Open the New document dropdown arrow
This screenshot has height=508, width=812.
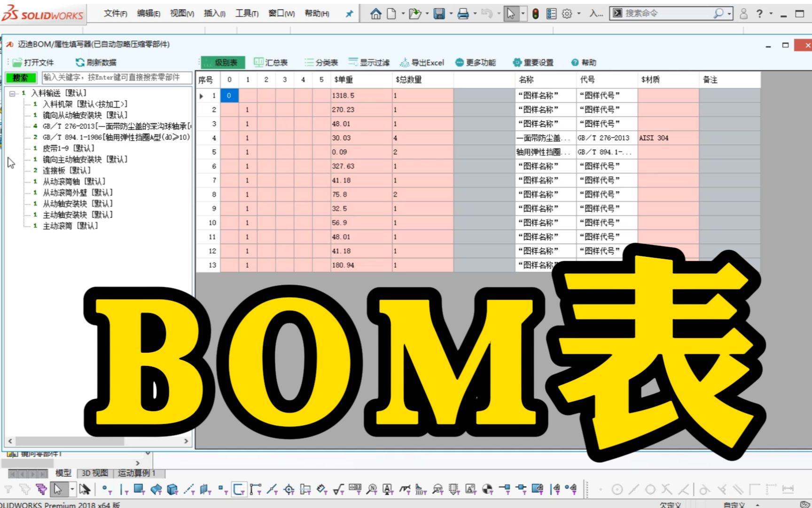[x=403, y=14]
